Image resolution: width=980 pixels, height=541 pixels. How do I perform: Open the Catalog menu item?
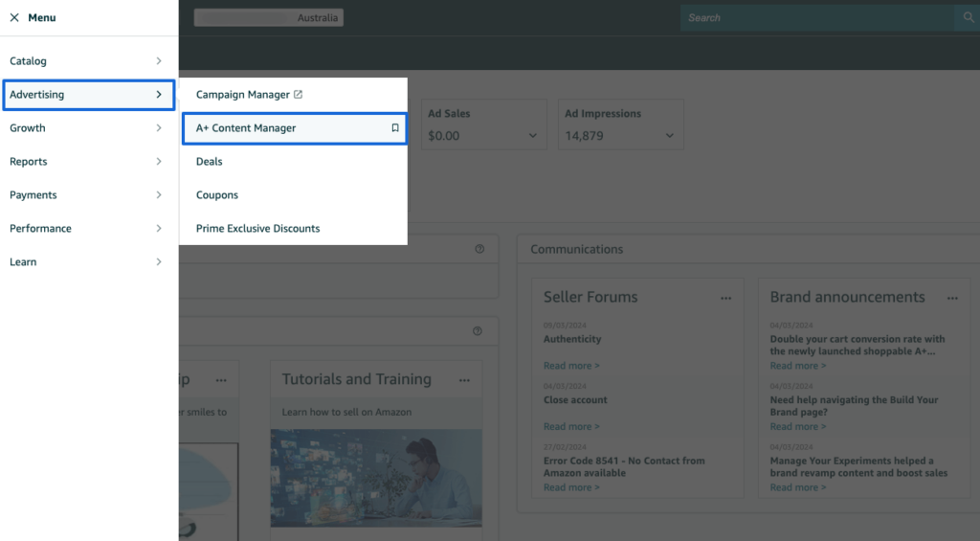89,60
